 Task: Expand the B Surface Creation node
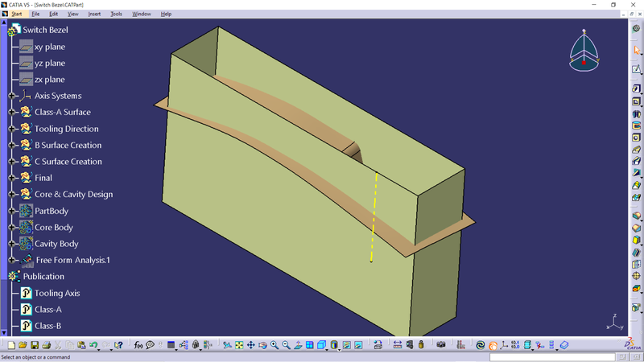pyautogui.click(x=12, y=145)
